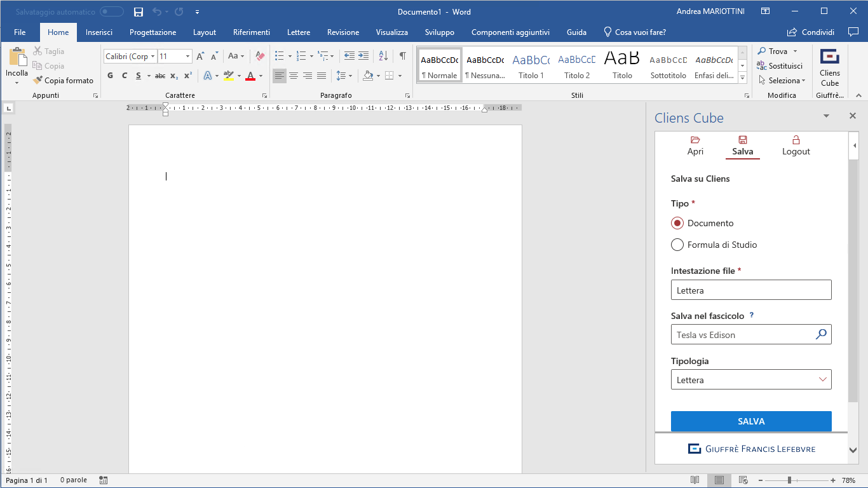The image size is (868, 488).
Task: Click the Condividi share button
Action: pyautogui.click(x=810, y=32)
